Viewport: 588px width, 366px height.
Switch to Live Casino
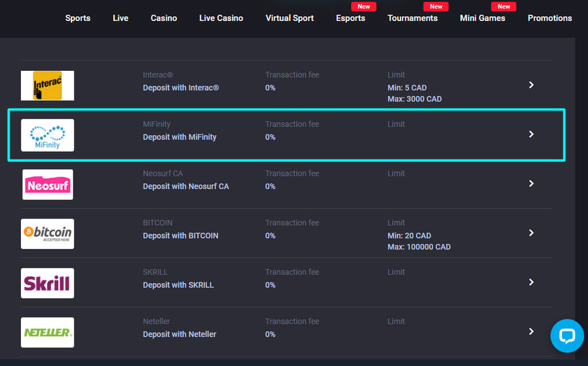(x=221, y=18)
